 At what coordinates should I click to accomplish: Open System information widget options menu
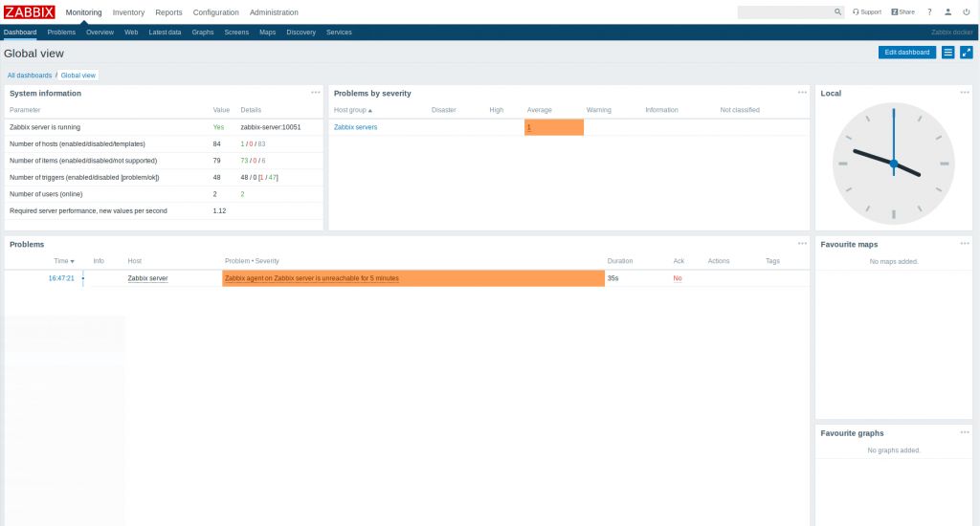(316, 93)
